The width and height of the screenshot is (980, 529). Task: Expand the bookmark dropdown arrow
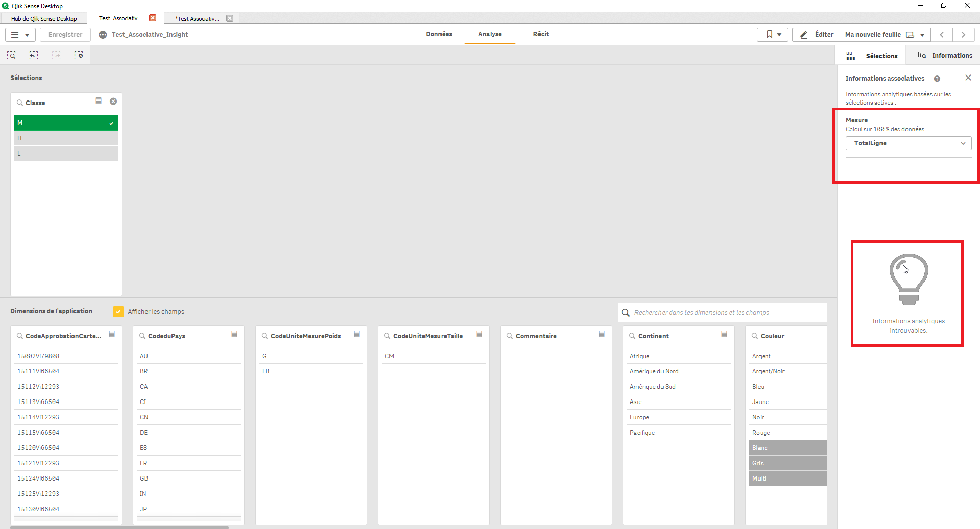779,34
